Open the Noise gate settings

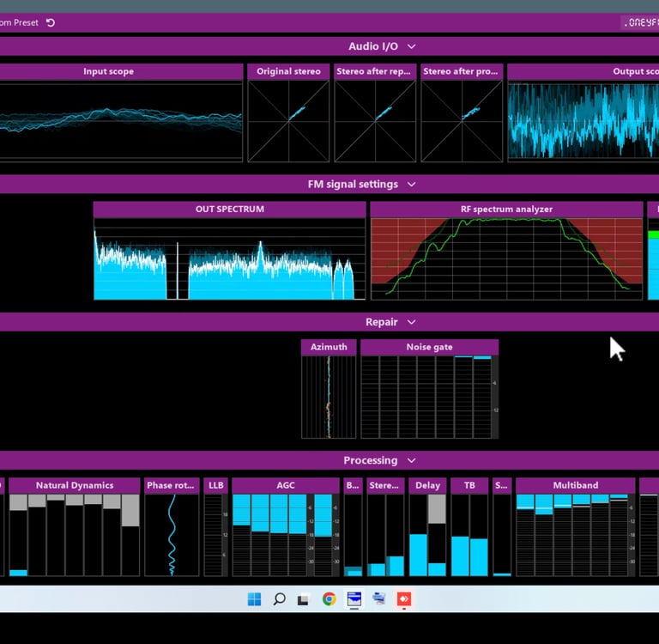coord(429,347)
